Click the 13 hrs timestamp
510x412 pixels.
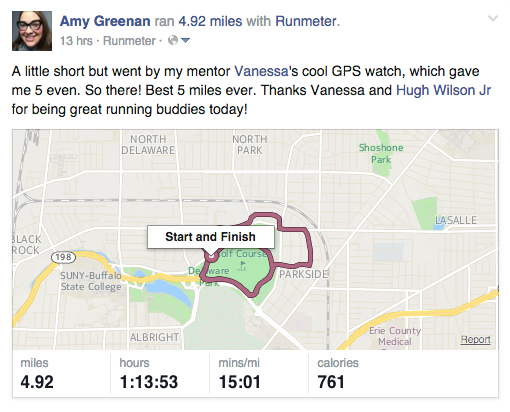pos(76,41)
